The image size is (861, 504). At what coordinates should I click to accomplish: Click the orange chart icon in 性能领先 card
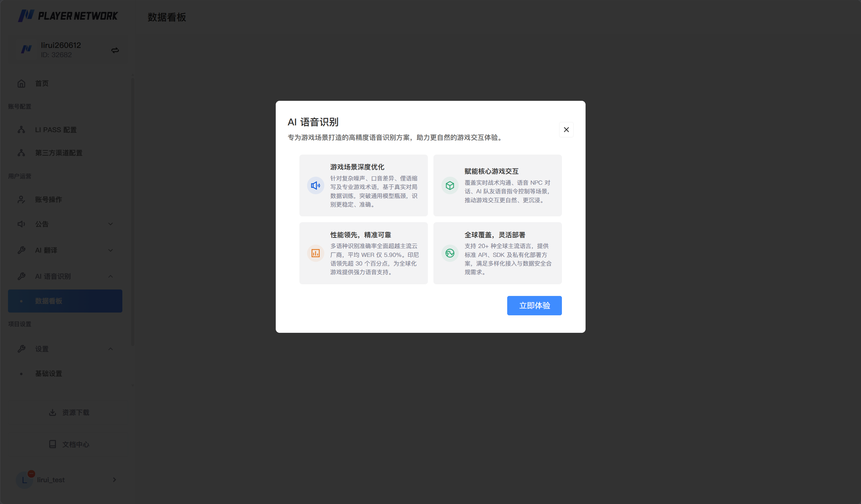pyautogui.click(x=315, y=253)
